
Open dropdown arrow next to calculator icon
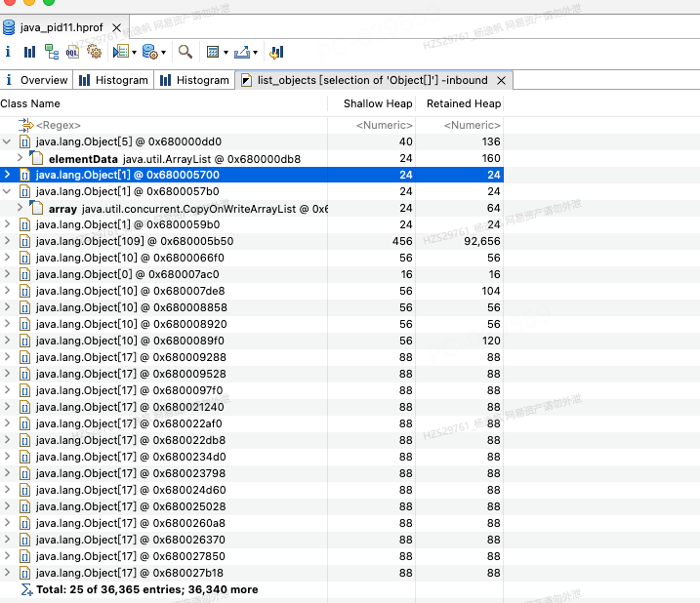pyautogui.click(x=226, y=53)
